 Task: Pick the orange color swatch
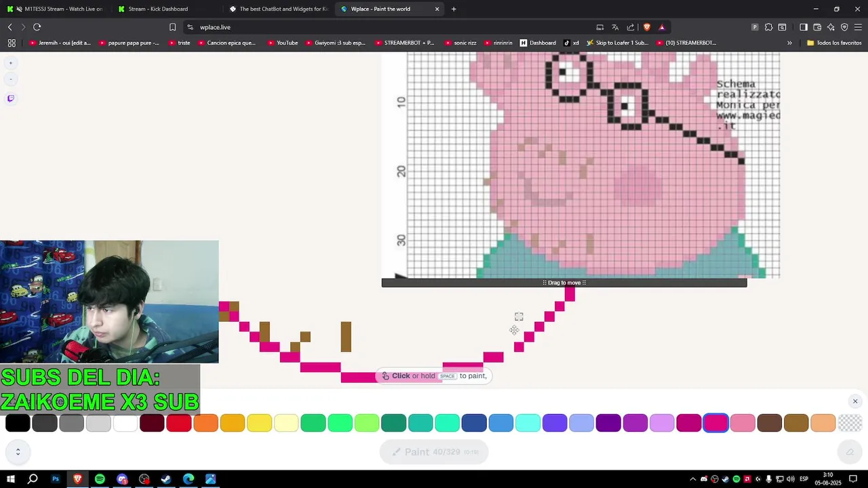tap(205, 423)
